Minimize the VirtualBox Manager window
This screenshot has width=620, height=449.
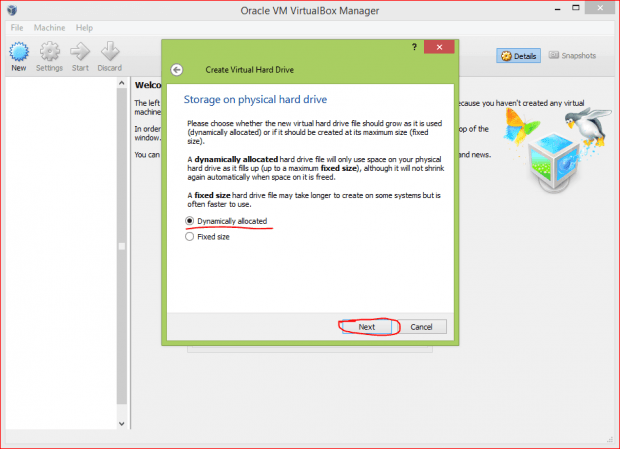click(558, 9)
